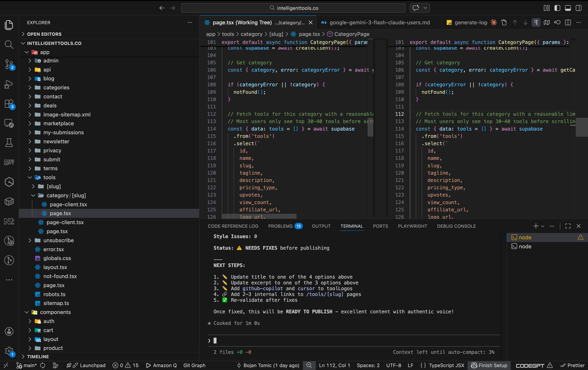588x370 pixels.
Task: Open the Search view in the activity bar
Action: pos(9,45)
